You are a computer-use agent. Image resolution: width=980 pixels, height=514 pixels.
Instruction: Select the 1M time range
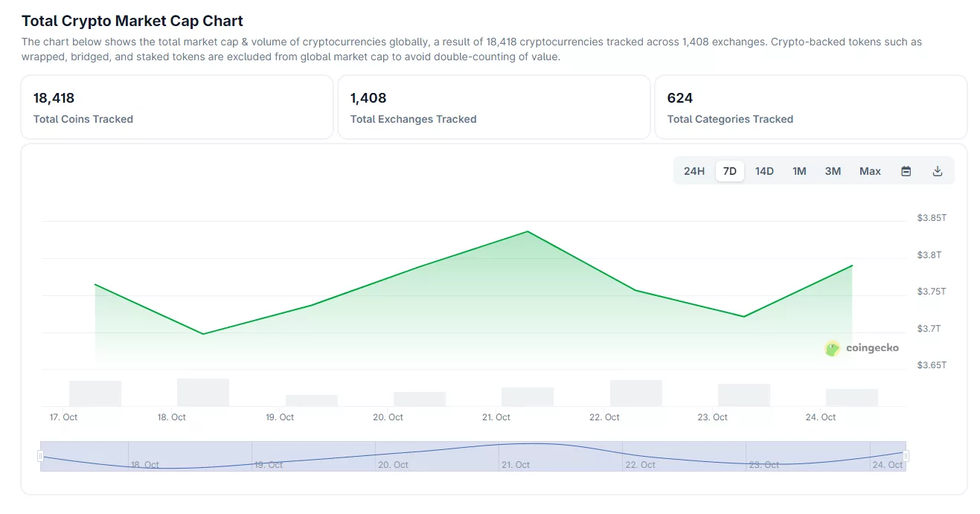799,170
